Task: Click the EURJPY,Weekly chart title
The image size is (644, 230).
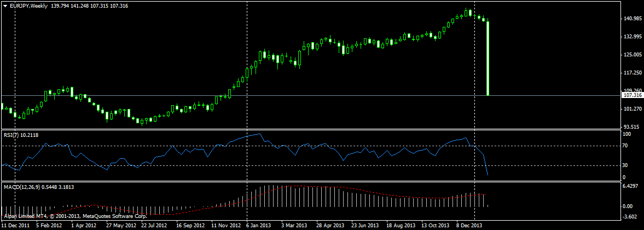Action: 28,5
